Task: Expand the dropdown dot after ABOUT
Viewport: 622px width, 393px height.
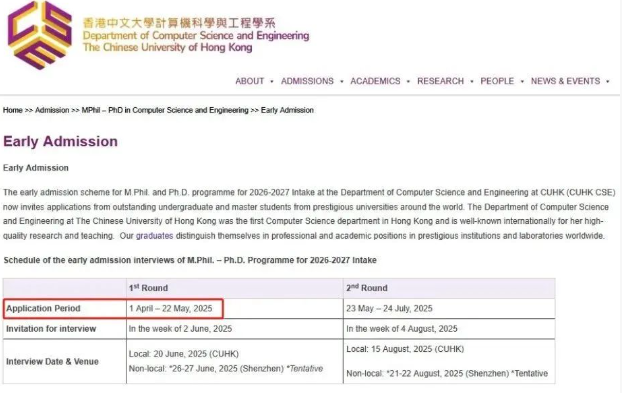Action: (272, 82)
